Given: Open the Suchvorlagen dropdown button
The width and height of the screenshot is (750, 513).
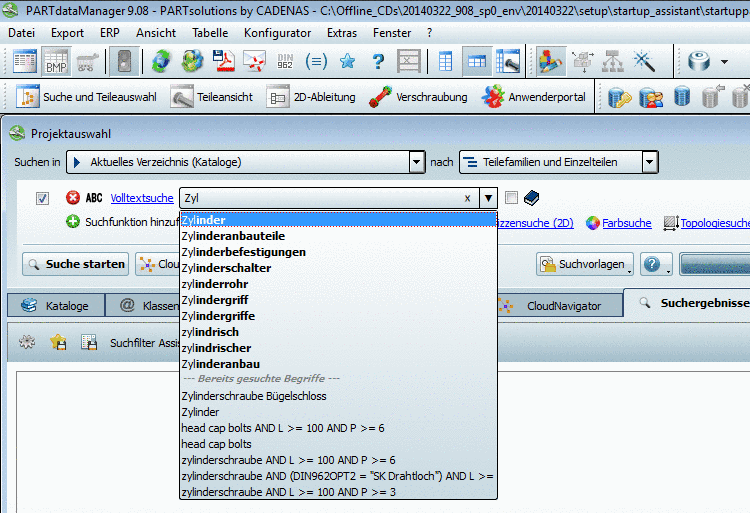Looking at the screenshot, I should pyautogui.click(x=585, y=264).
